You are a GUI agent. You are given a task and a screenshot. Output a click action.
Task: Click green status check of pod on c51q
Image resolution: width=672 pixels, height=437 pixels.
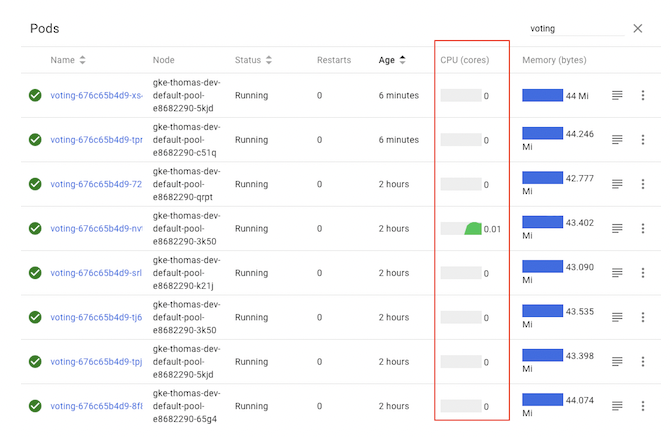pos(35,140)
